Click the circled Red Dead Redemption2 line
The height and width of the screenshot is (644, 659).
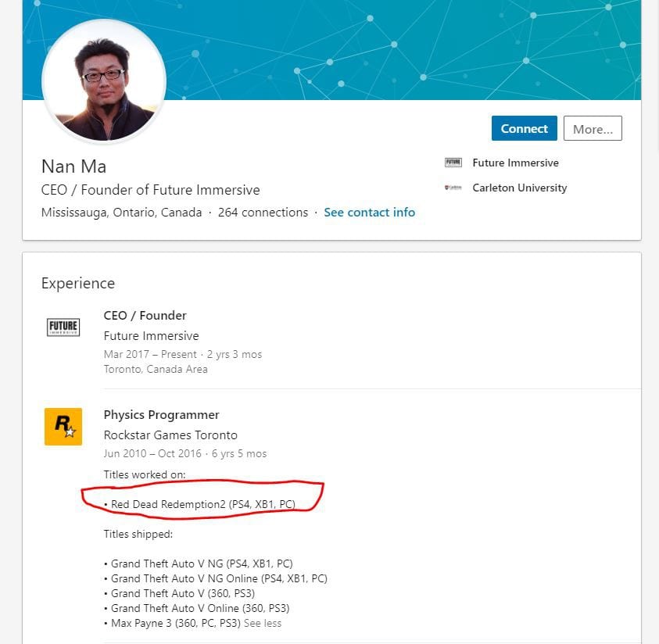click(x=203, y=505)
